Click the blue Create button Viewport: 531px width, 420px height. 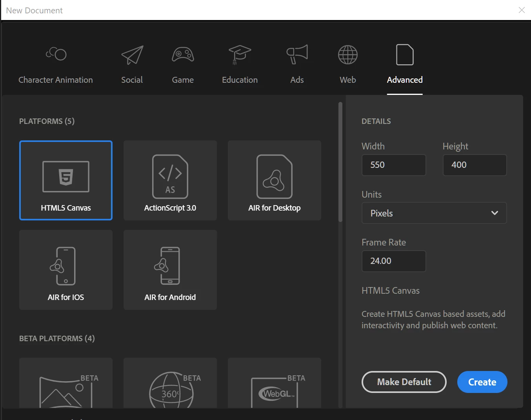coord(482,382)
